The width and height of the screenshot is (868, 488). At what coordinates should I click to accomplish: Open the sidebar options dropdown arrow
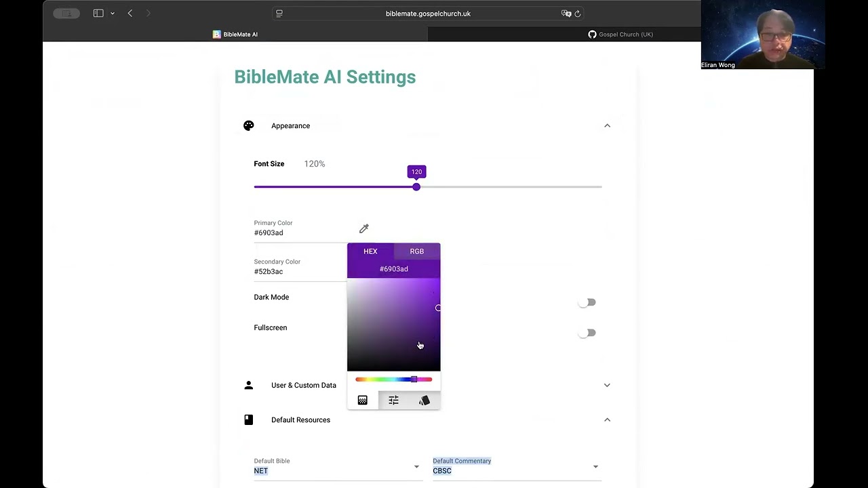[x=113, y=14]
